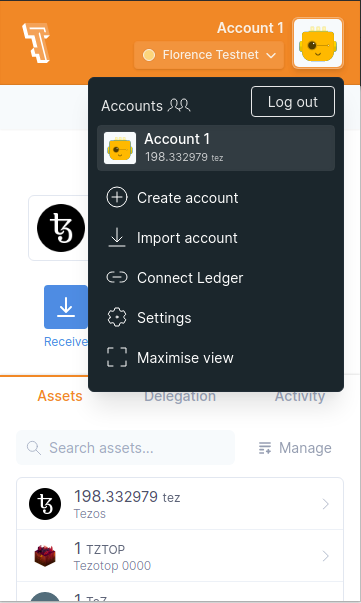
Task: Click the Settings gear icon
Action: [117, 318]
